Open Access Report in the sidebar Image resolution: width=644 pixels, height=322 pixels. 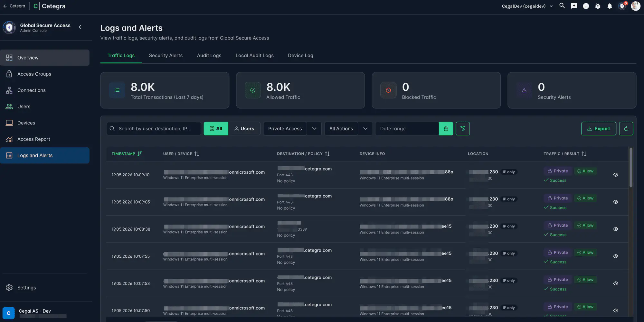(45, 139)
